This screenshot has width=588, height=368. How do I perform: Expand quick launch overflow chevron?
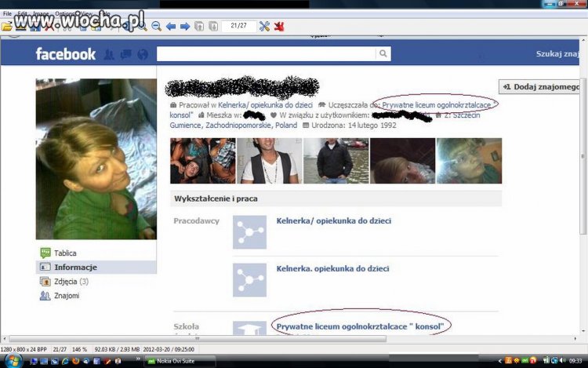pyautogui.click(x=138, y=359)
